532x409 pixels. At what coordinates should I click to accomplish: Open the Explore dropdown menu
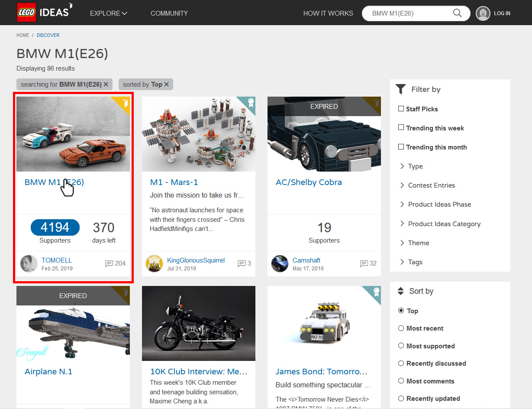tap(108, 13)
